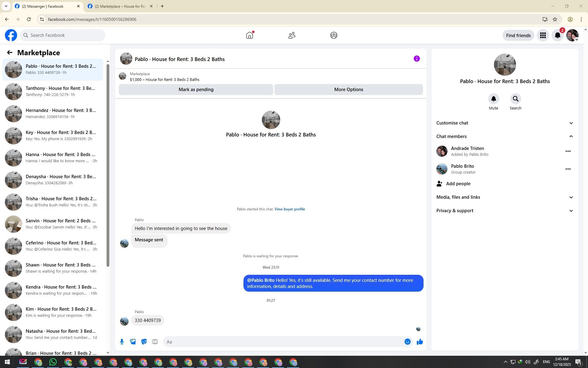Open the sticker picker icon
The width and height of the screenshot is (588, 368).
click(x=144, y=342)
